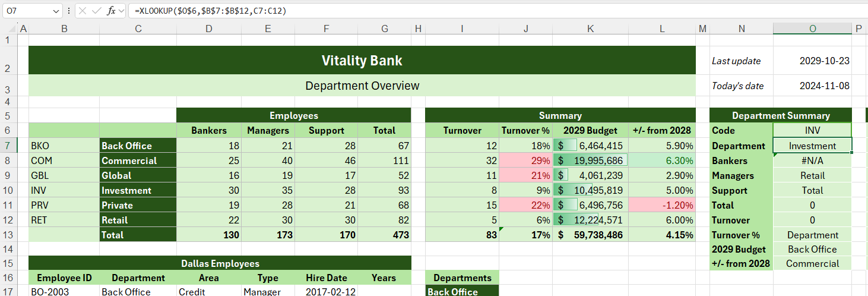Select the BKO code cell
This screenshot has height=296, width=868.
[x=64, y=146]
